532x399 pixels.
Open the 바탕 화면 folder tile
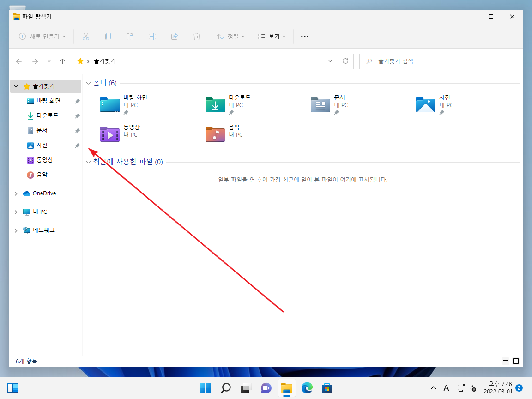[124, 104]
